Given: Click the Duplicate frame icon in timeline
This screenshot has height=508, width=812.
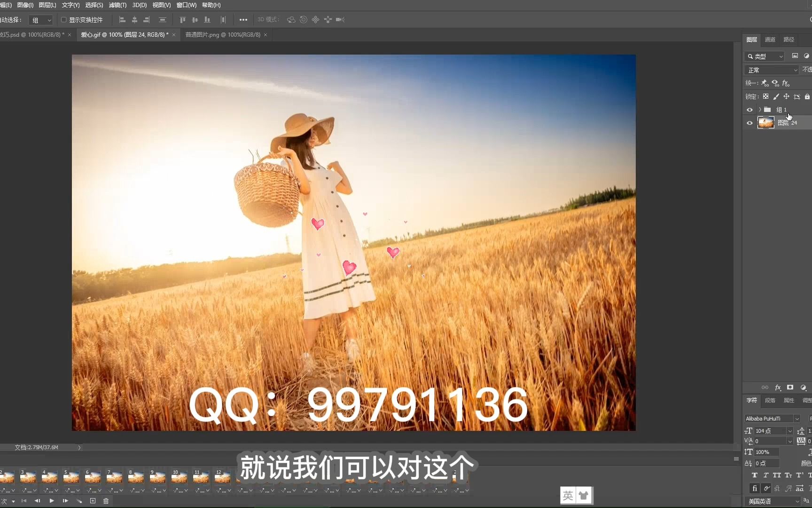Looking at the screenshot, I should point(93,501).
